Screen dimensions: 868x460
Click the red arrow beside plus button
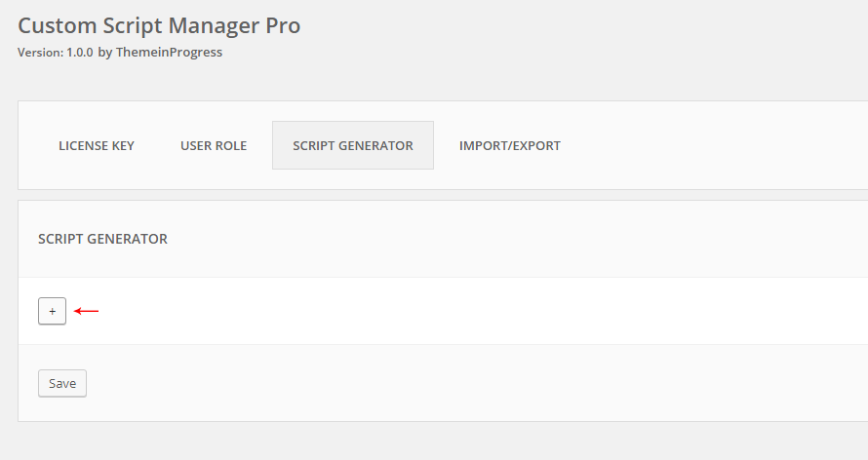click(x=87, y=311)
